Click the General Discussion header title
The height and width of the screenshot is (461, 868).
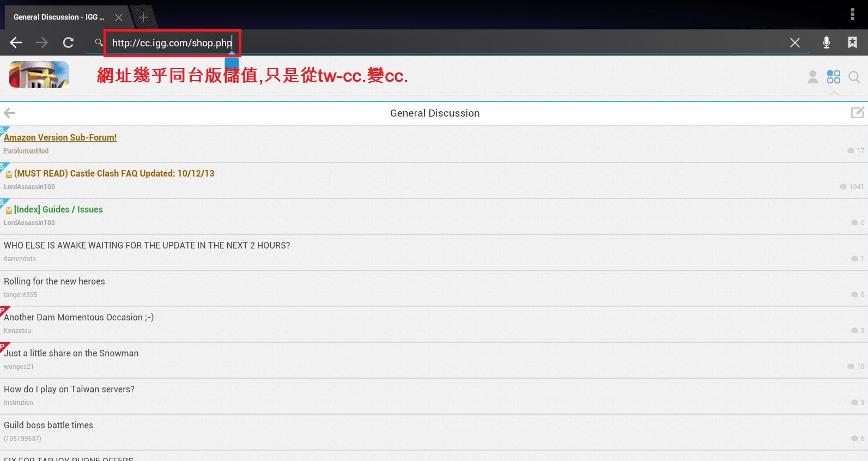tap(435, 113)
